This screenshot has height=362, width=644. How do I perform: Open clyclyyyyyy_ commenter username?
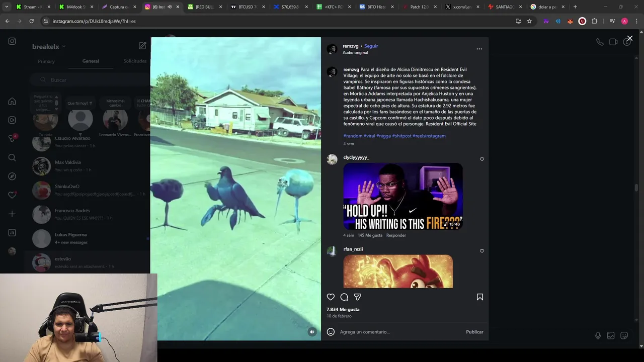[x=356, y=157]
